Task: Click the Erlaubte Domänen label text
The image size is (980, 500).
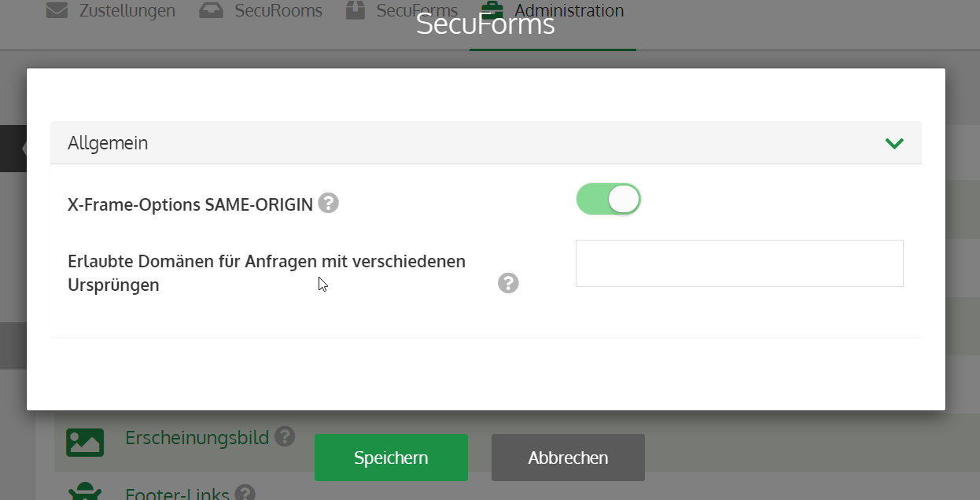Action: [x=267, y=273]
